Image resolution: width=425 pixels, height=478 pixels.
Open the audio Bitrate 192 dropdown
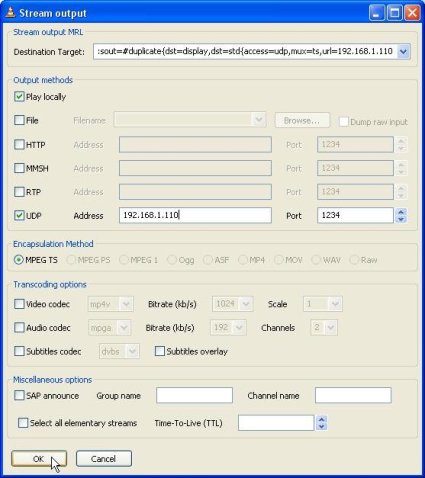(x=228, y=327)
